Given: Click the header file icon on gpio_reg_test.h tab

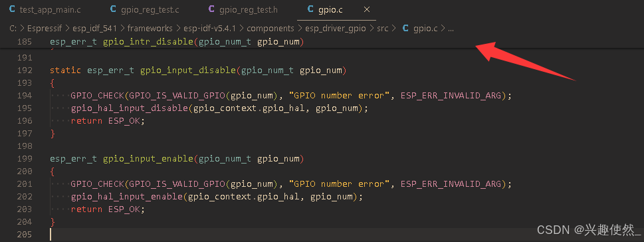Looking at the screenshot, I should point(211,9).
